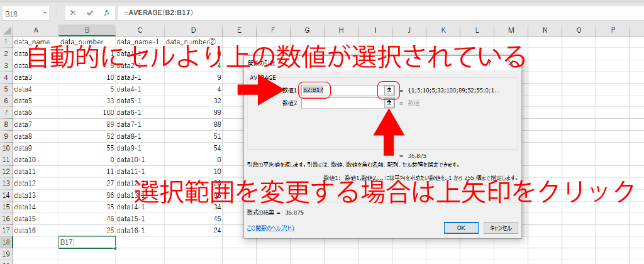Open the この関数のヘルプ link
Screen dimensions: 644x264
coord(270,228)
